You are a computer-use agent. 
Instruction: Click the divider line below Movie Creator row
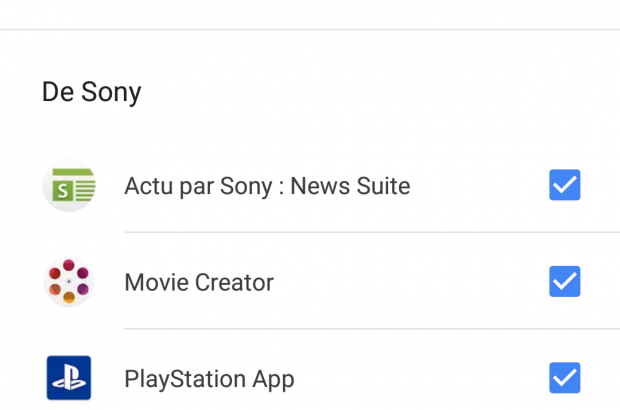click(x=370, y=329)
